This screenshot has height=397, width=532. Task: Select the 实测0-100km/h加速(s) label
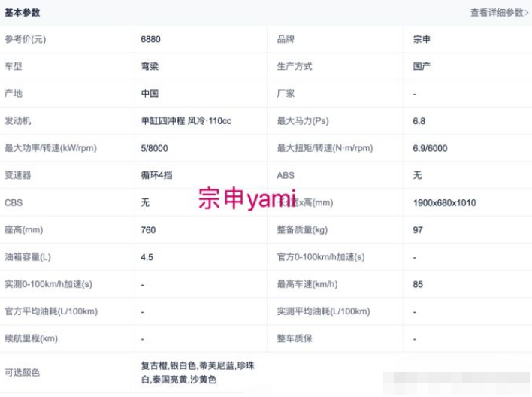48,284
